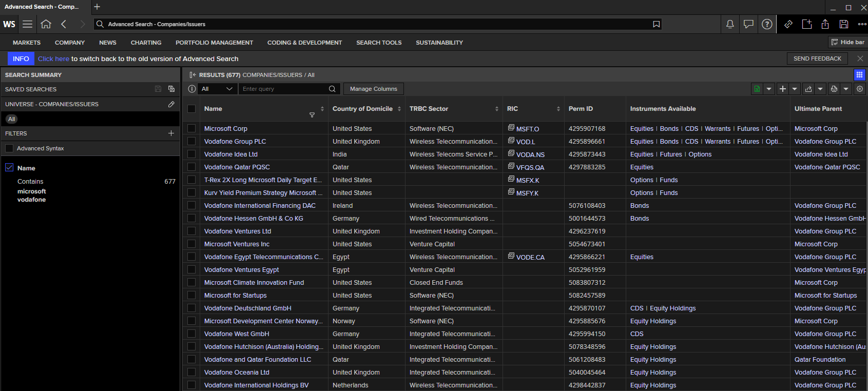Viewport: 868px width, 391px height.
Task: Open the NEWS menu
Action: point(108,43)
